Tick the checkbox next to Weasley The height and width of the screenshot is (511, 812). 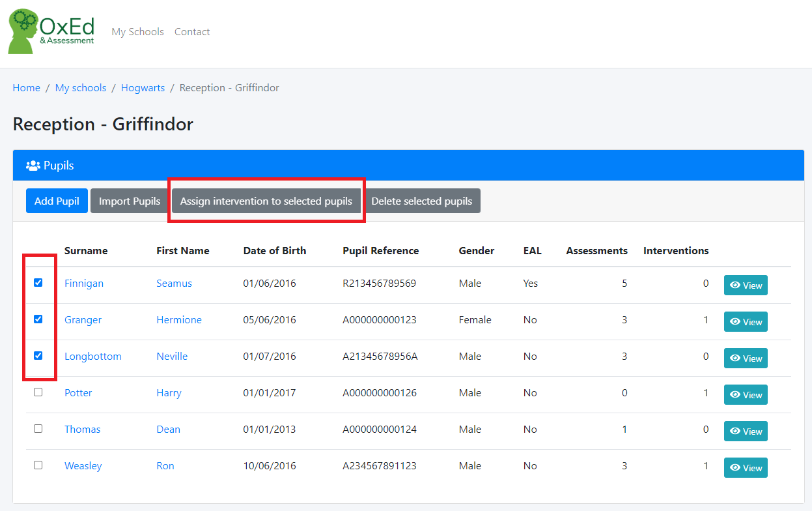pos(38,465)
